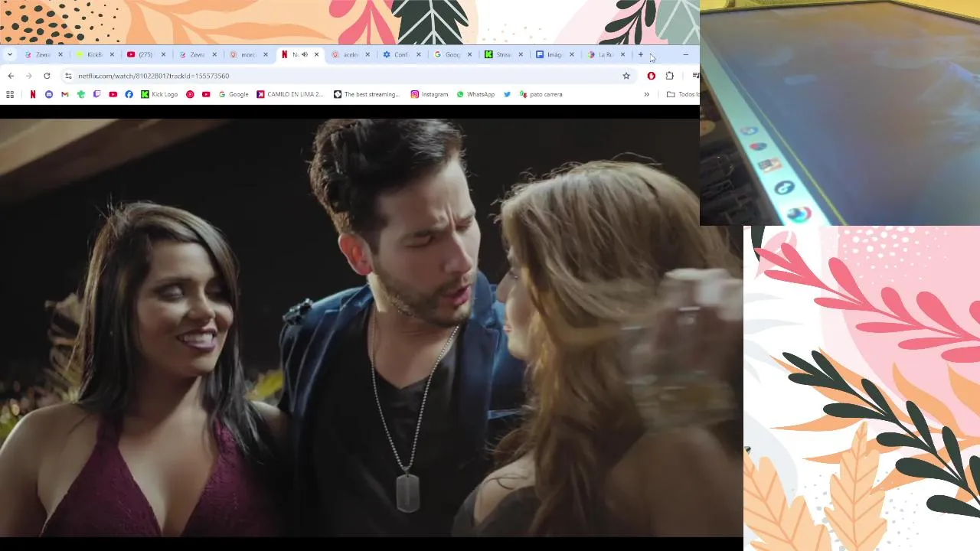Close the active Netflix tab
The height and width of the screenshot is (551, 980).
316,54
